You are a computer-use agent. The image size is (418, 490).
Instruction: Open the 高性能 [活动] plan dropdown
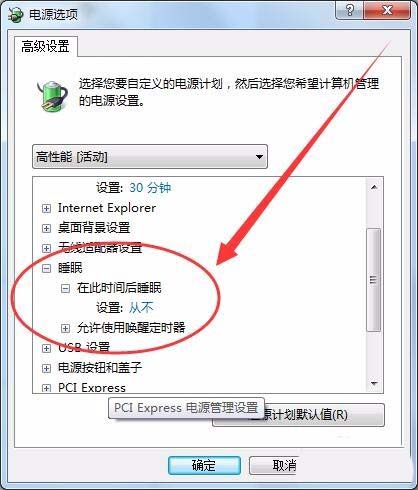[150, 156]
